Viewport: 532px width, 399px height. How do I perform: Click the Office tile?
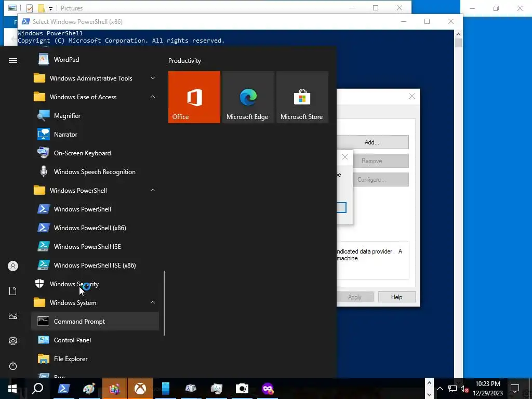coord(194,97)
